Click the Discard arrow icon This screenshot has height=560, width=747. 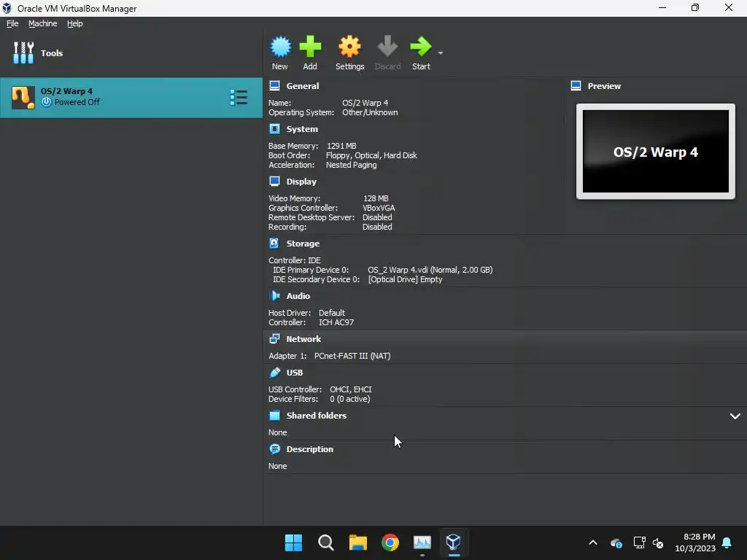387,47
